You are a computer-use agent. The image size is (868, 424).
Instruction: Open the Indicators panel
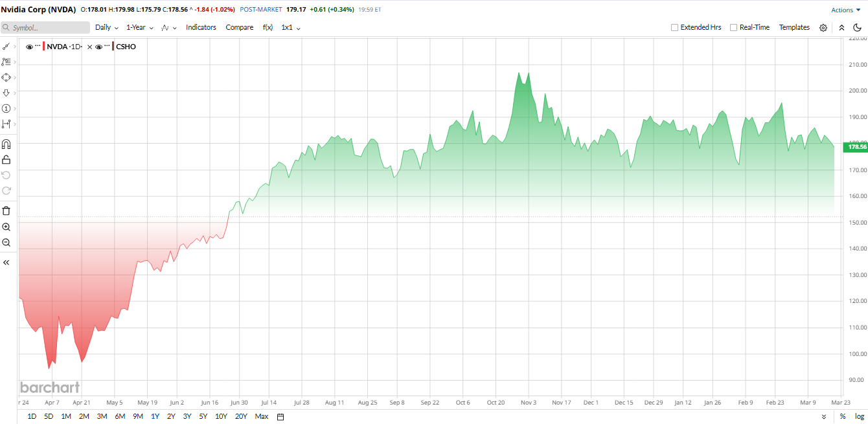point(201,27)
